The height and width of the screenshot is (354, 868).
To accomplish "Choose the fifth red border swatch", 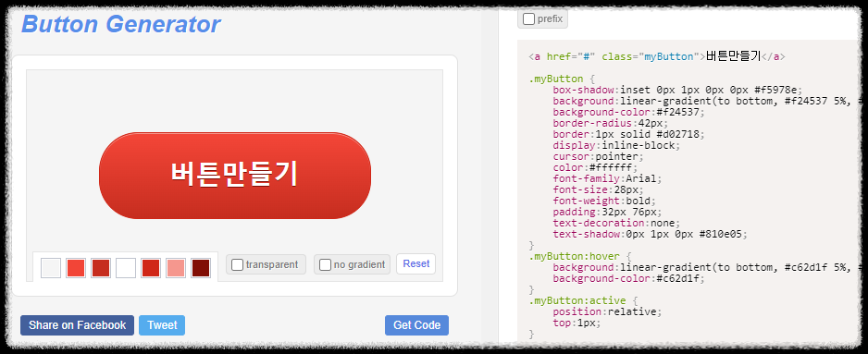I will 151,268.
